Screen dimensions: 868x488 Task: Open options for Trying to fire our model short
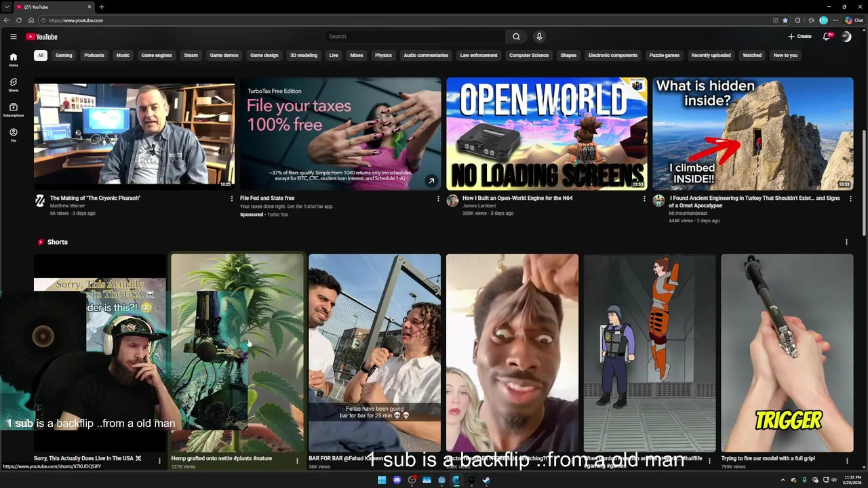(847, 461)
